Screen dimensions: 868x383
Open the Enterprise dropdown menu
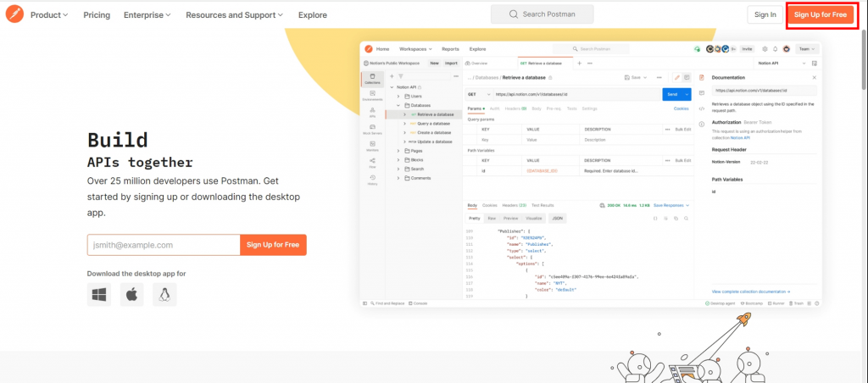pos(147,15)
